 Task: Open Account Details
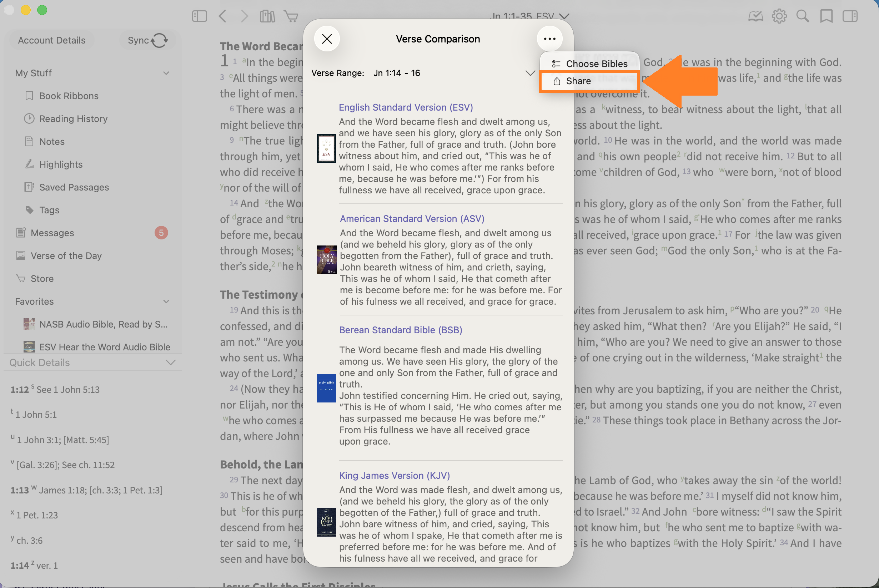51,40
